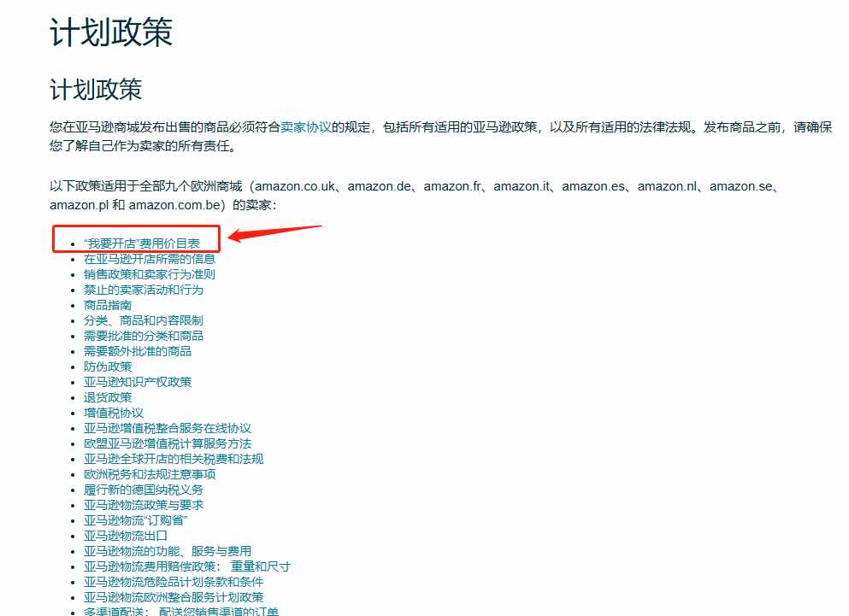The height and width of the screenshot is (616, 849).
Task: Open 履行新的德国纳税义务 link
Action: (144, 490)
